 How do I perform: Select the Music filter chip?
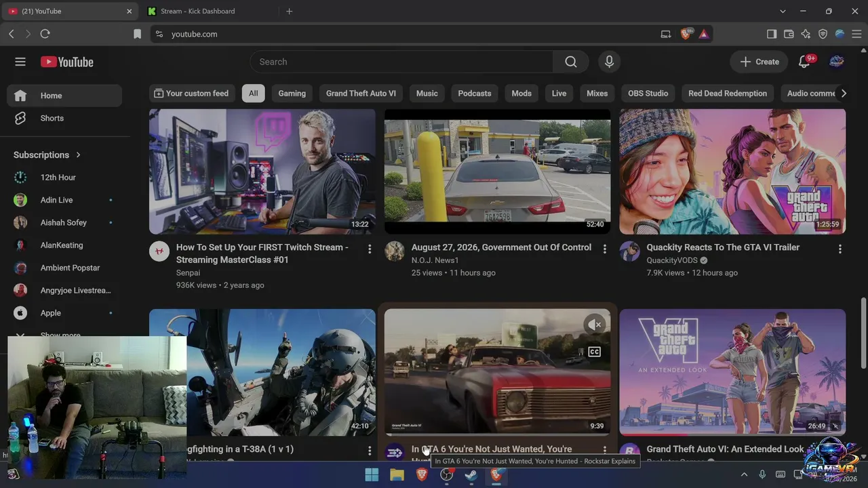(x=427, y=94)
